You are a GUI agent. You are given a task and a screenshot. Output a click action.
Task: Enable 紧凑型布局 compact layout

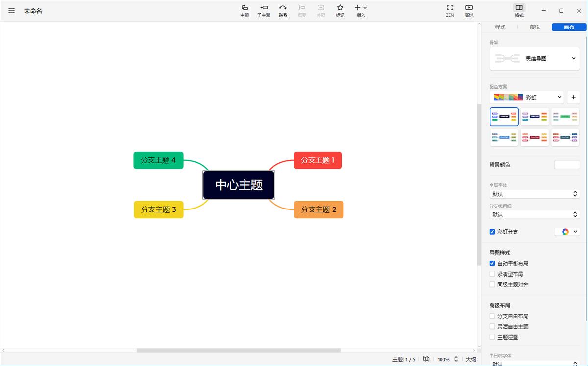click(492, 274)
